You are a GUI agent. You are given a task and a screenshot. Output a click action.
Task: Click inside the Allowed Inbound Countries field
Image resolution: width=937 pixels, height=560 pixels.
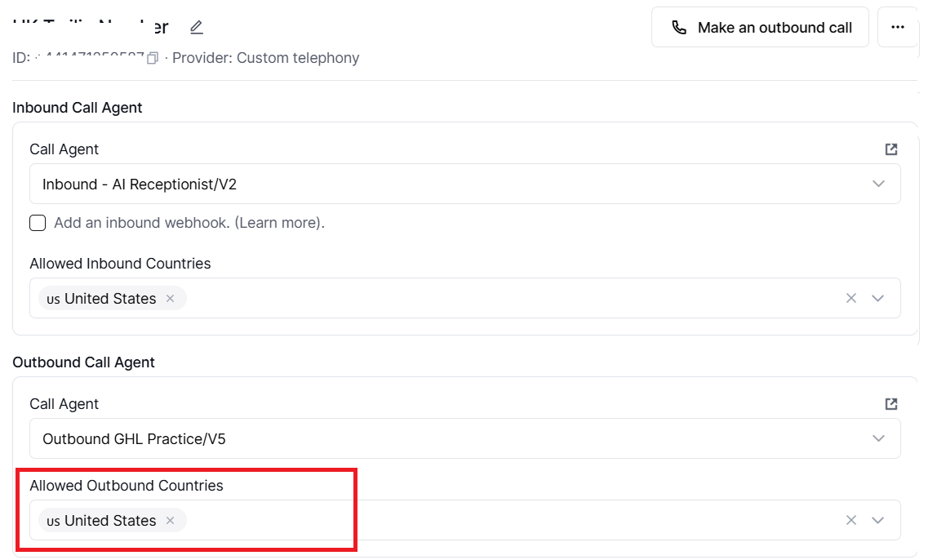point(506,299)
